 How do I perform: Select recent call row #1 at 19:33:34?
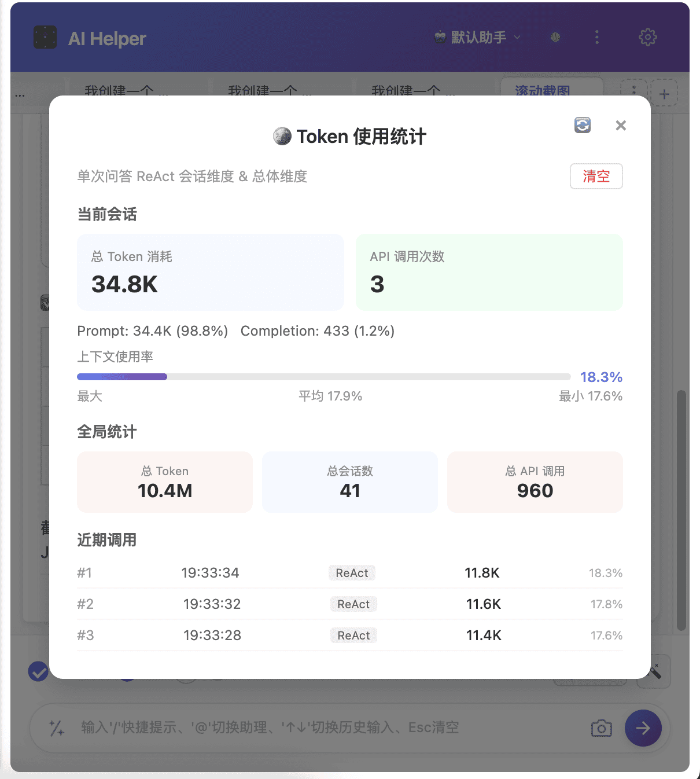pyautogui.click(x=350, y=573)
